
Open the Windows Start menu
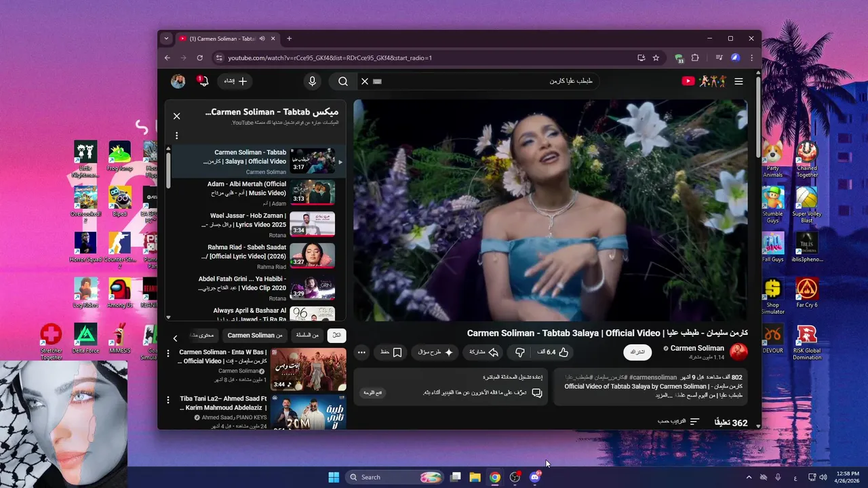(334, 477)
